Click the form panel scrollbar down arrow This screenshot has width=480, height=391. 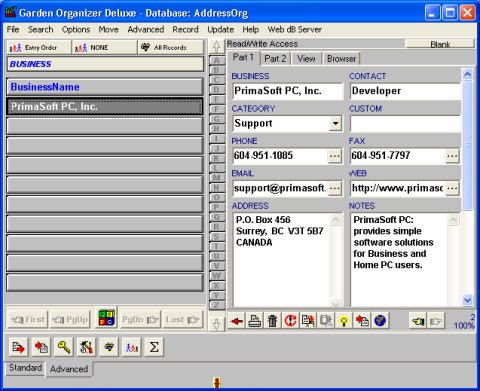pos(467,300)
